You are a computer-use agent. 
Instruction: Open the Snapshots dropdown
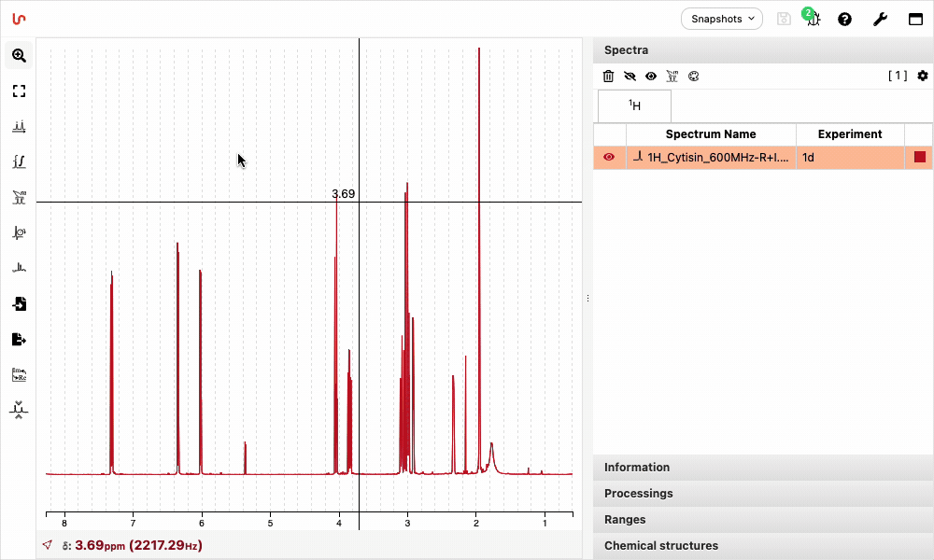click(x=722, y=19)
